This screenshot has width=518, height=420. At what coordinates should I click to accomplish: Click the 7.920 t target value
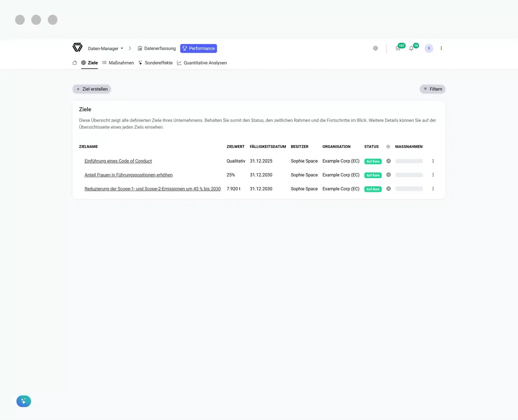(233, 189)
